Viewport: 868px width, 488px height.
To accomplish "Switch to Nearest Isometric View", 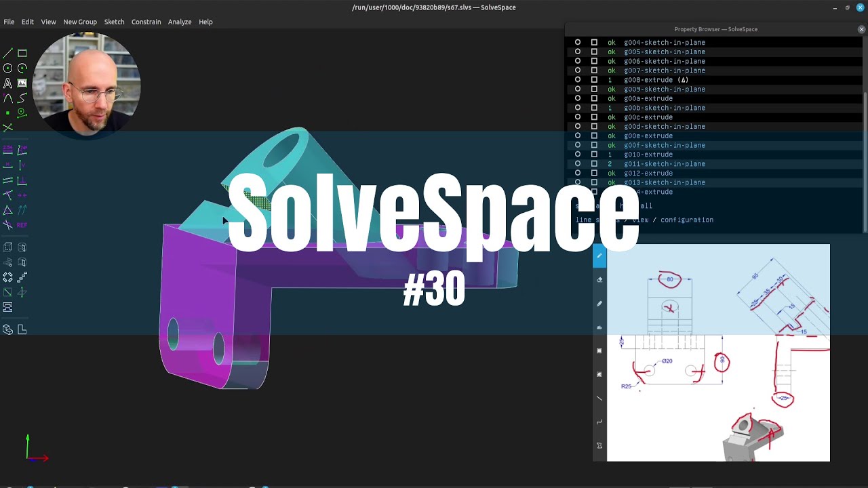I will coord(7,329).
